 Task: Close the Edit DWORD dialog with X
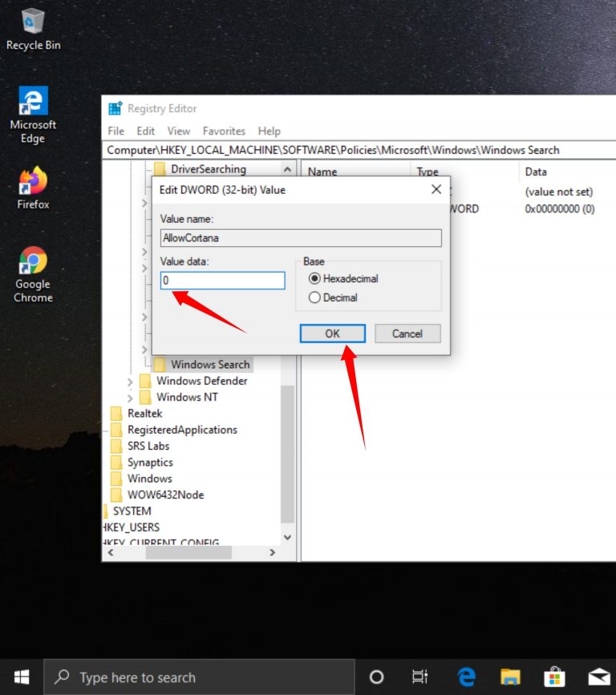[436, 189]
